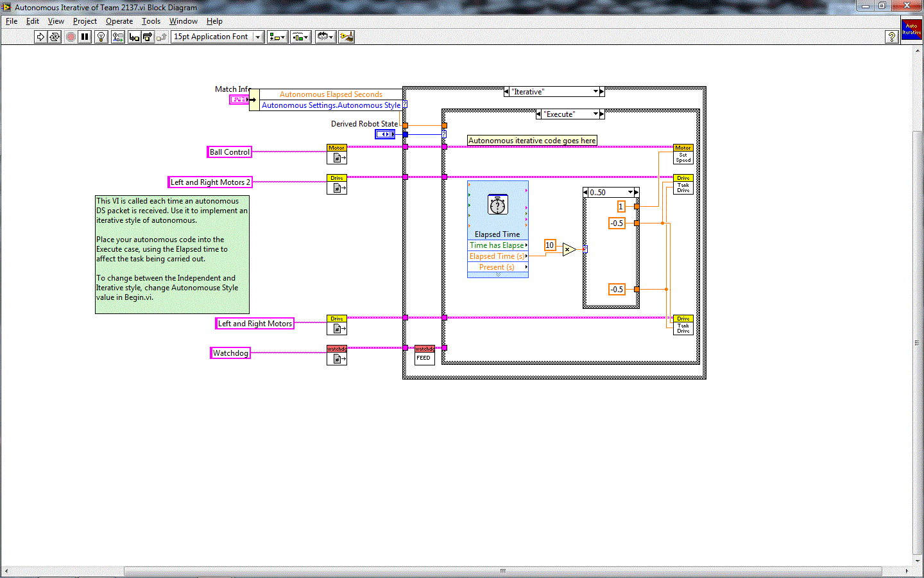Toggle Highlight Execution light bulb
The image size is (924, 578).
[101, 37]
